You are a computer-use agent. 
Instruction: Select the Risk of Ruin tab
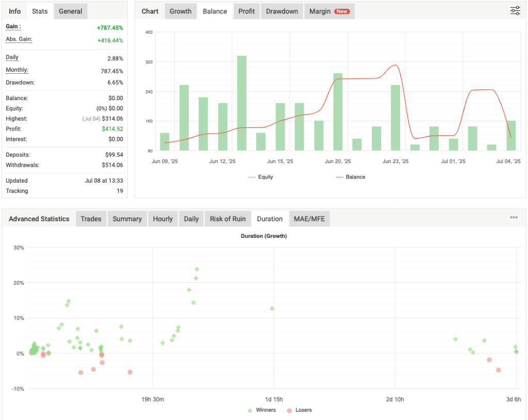pos(227,218)
